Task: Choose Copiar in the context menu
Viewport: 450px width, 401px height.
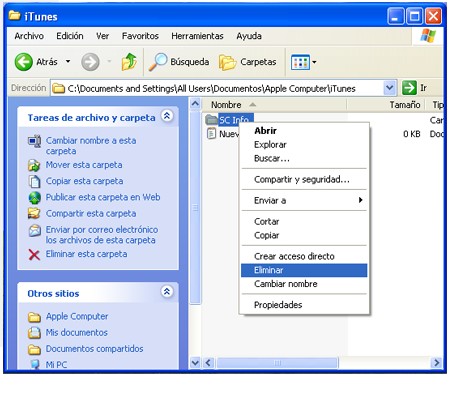Action: coord(304,235)
